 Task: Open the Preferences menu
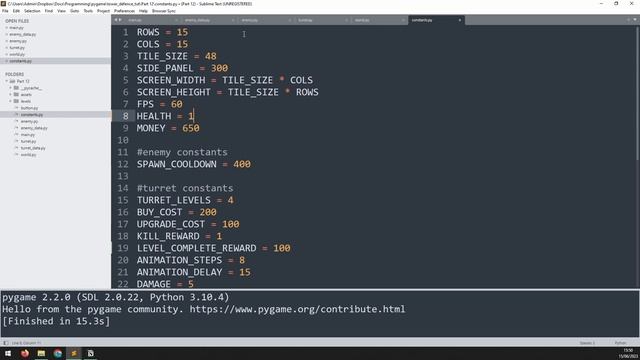pyautogui.click(x=124, y=11)
